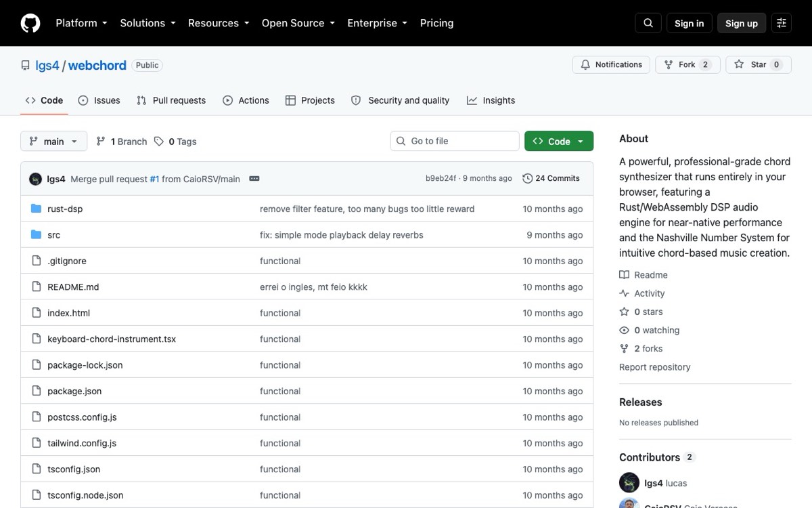Open package-lock.json file
Image resolution: width=812 pixels, height=508 pixels.
[x=85, y=365]
